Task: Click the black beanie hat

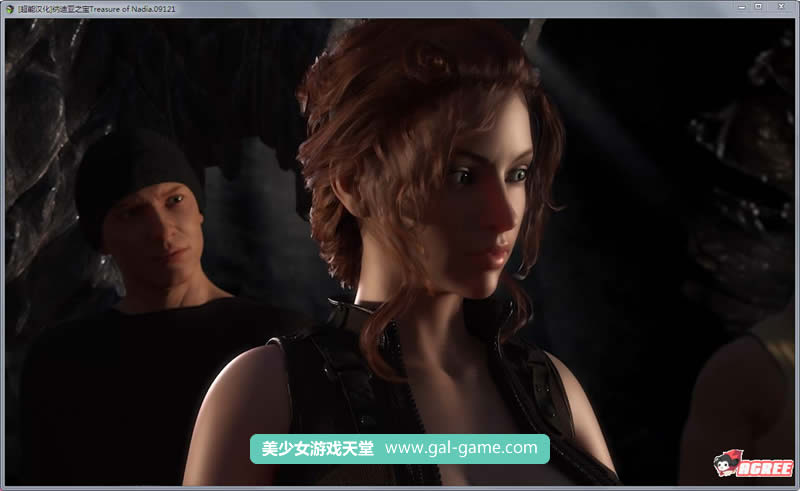Action: point(130,170)
